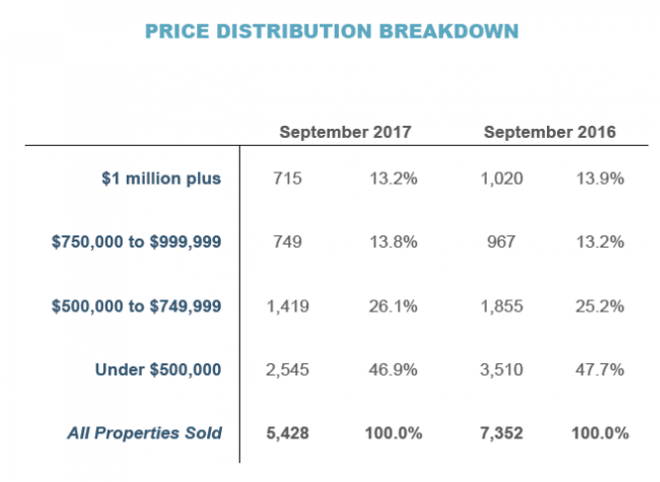Click the Price Distribution Breakdown title
Viewport: 660px width, 482px height.
(331, 32)
